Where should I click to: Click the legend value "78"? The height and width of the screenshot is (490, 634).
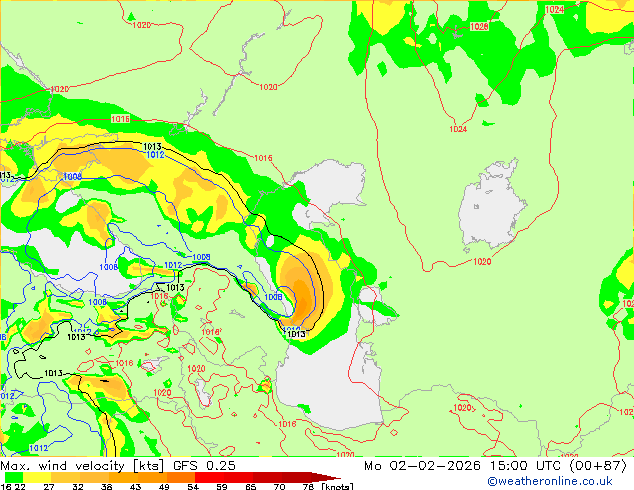(308, 486)
